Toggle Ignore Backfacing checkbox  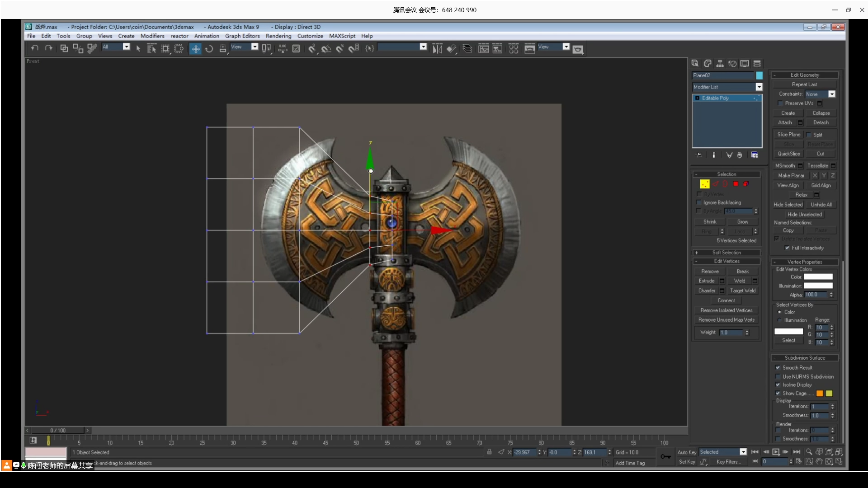point(699,202)
